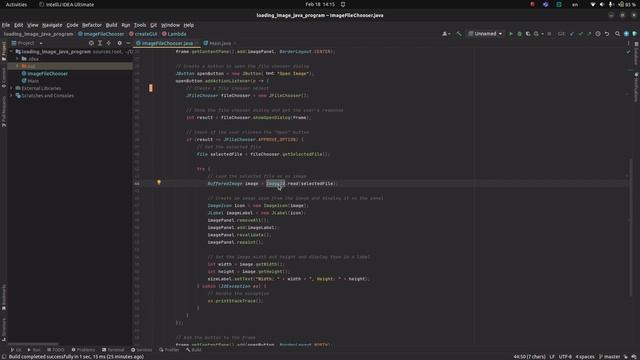Open the Build tool window button
Screen dimensions: 640x360
tap(193, 350)
